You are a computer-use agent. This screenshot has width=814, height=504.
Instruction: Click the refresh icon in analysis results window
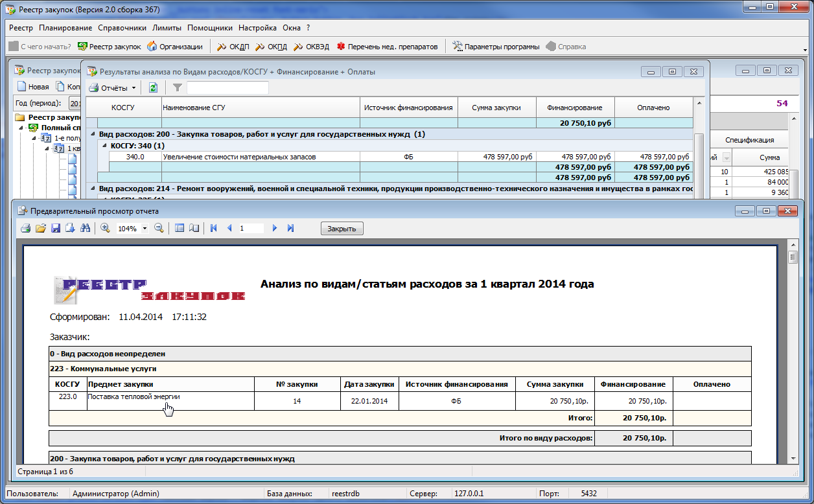[154, 87]
